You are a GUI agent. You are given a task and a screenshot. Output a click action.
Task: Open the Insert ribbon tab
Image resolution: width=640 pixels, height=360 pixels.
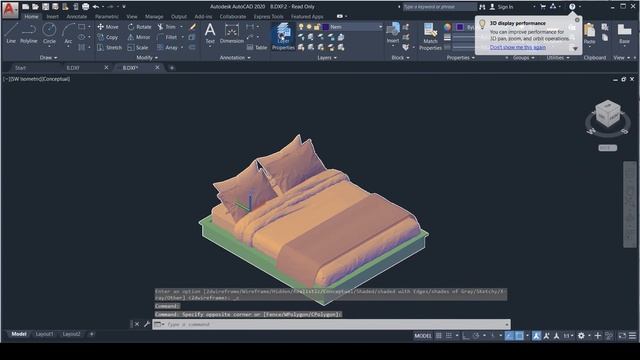pos(52,17)
